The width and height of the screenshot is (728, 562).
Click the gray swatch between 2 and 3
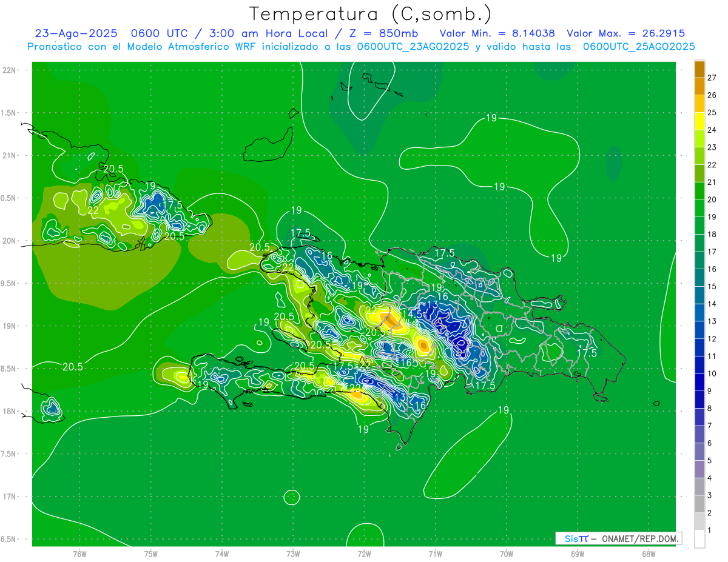pos(699,504)
